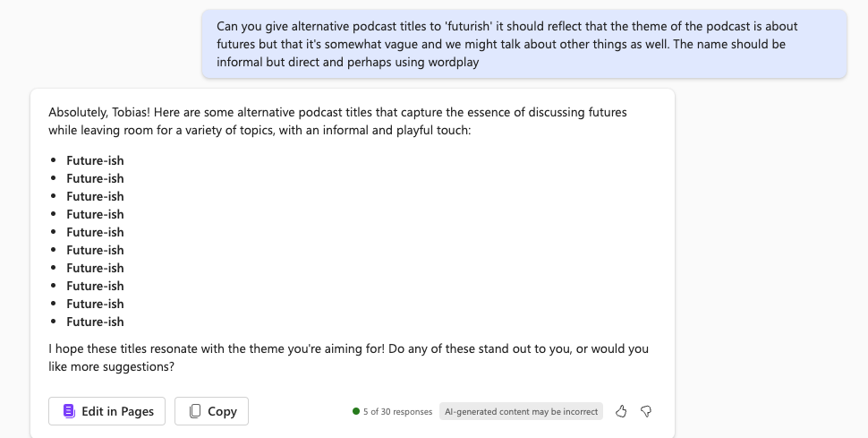Click the last Future-ish bullet

point(95,322)
